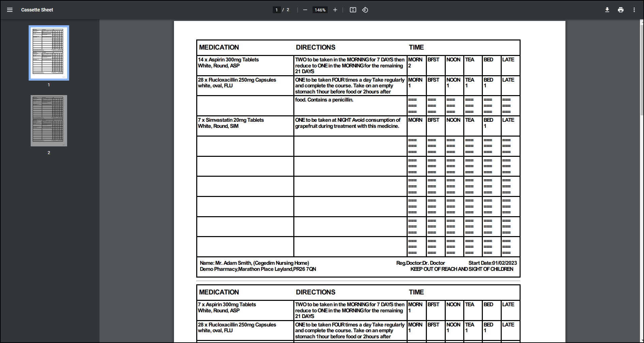
Task: Click the Start Date 01/02/2023 text
Action: 492,263
